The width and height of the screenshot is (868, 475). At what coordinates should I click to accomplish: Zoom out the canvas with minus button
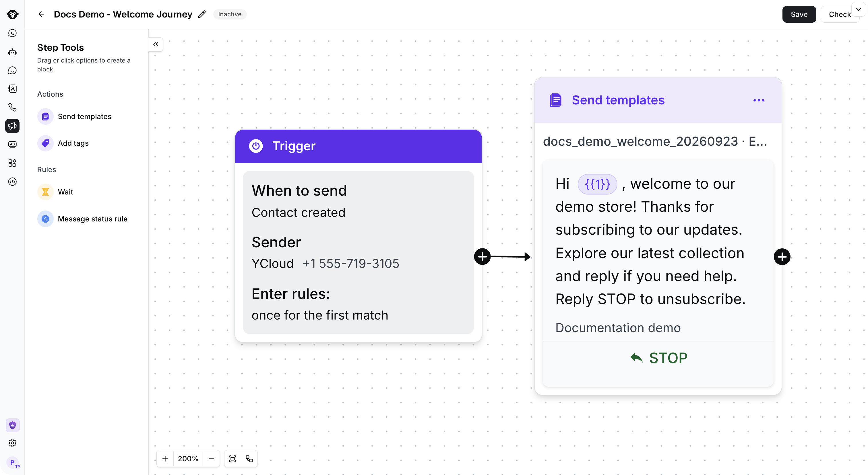[x=211, y=458]
